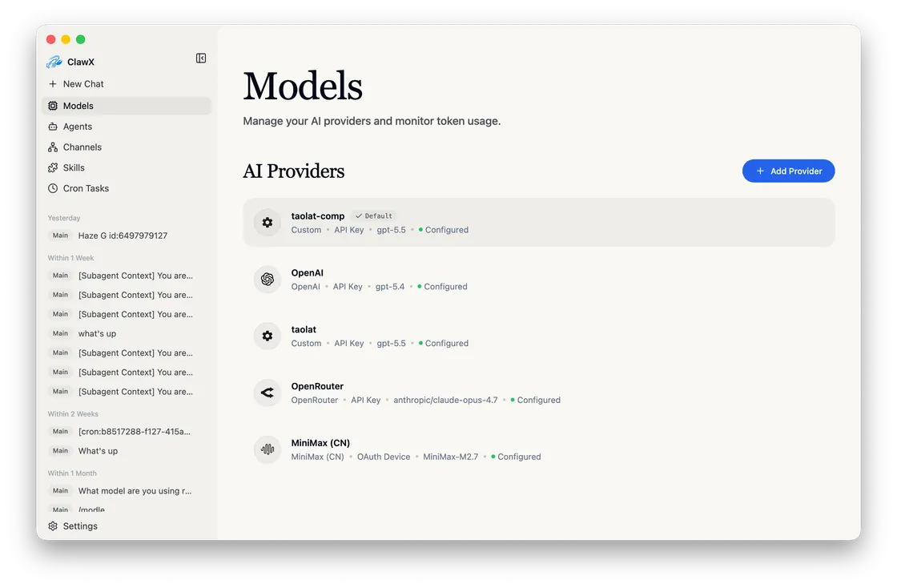Open the Models page

click(x=127, y=106)
